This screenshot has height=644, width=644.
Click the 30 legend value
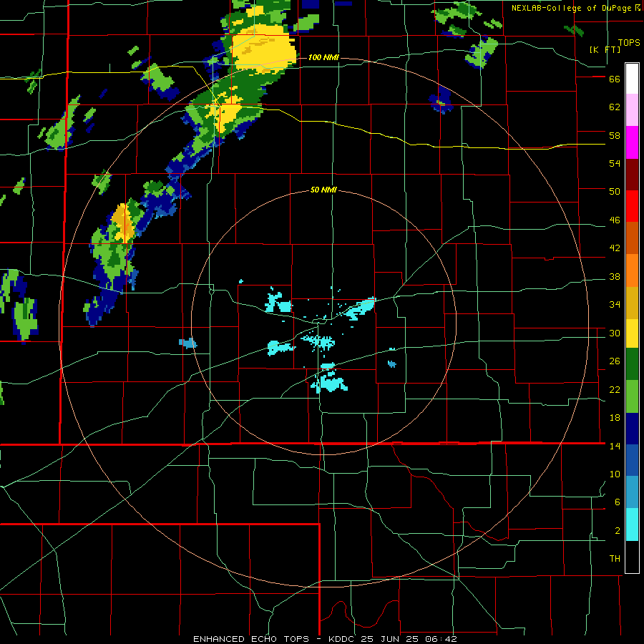(x=615, y=333)
